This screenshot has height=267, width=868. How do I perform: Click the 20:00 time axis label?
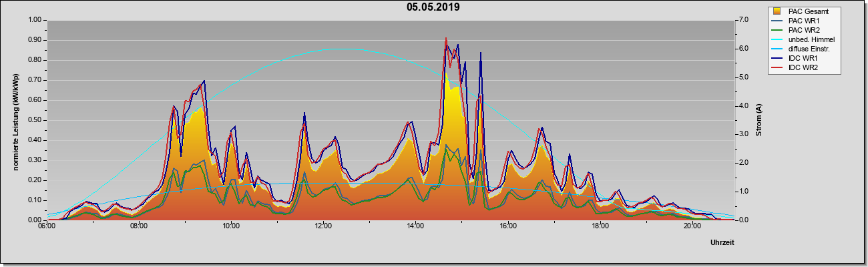(692, 226)
